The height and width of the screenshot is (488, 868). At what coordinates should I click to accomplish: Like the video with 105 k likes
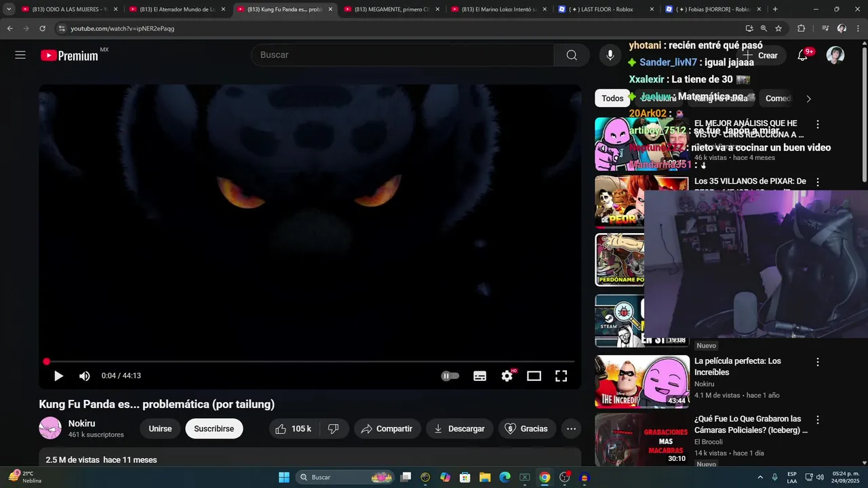tap(293, 428)
